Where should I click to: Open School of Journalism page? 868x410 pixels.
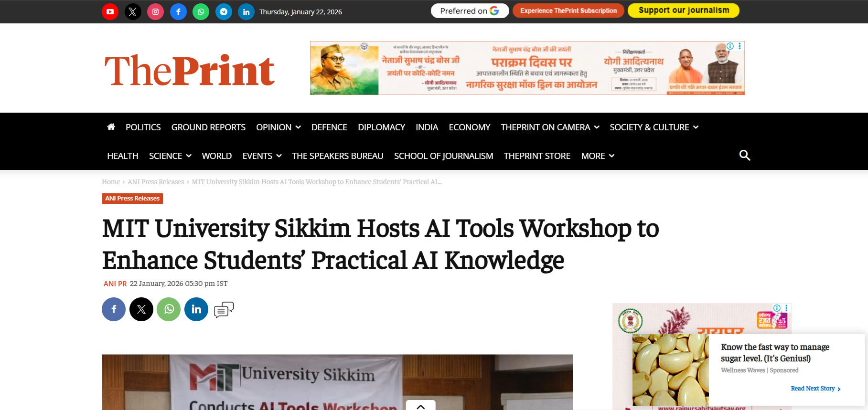(443, 156)
